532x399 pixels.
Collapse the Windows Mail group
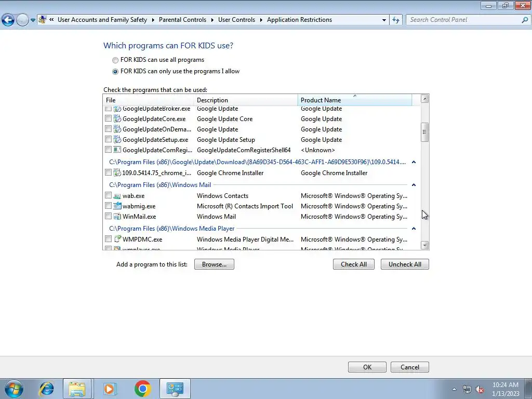414,185
